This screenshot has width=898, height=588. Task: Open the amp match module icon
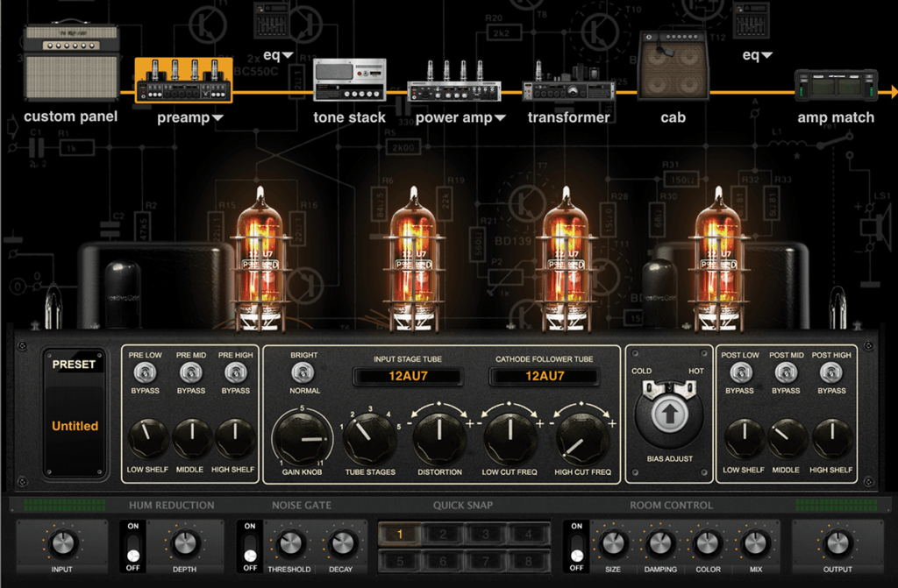click(836, 85)
